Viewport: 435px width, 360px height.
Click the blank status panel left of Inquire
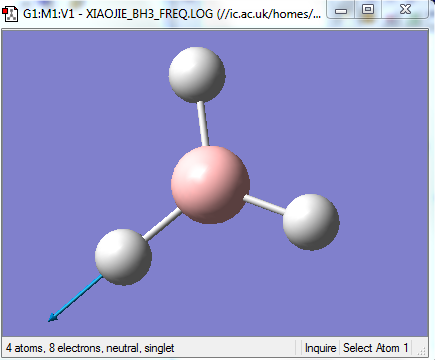click(298, 348)
